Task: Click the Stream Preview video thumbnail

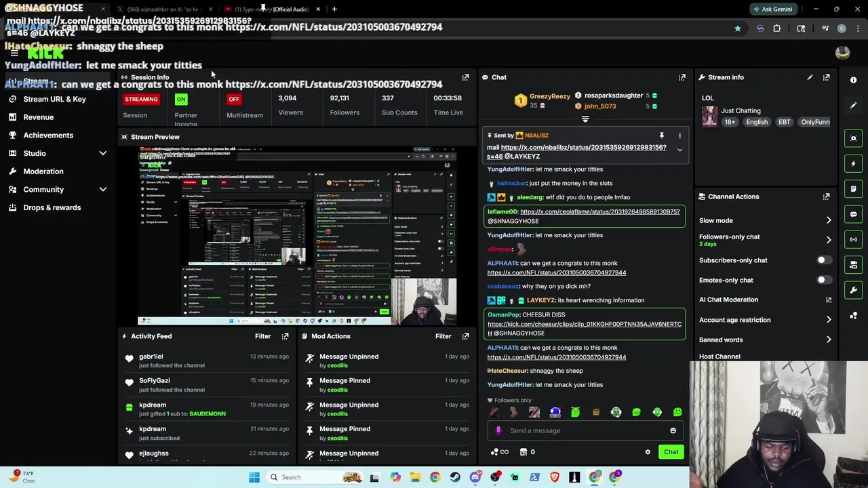Action: point(297,236)
